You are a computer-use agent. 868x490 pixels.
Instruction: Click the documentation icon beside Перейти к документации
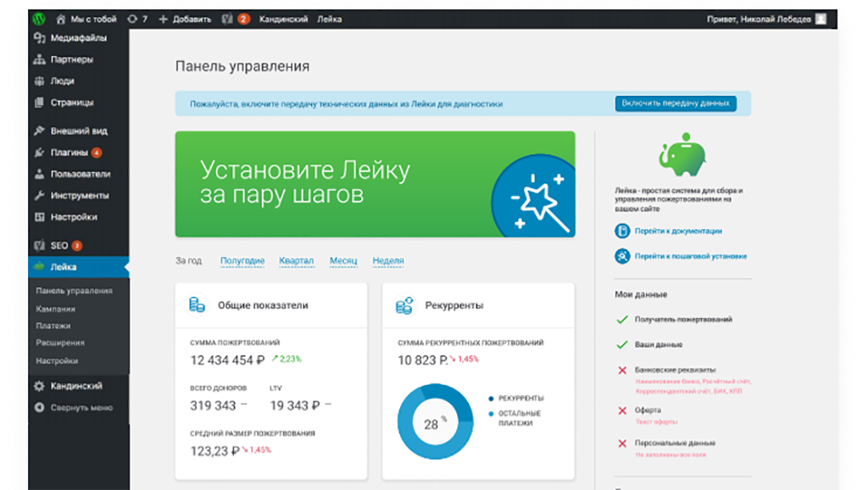tap(622, 231)
